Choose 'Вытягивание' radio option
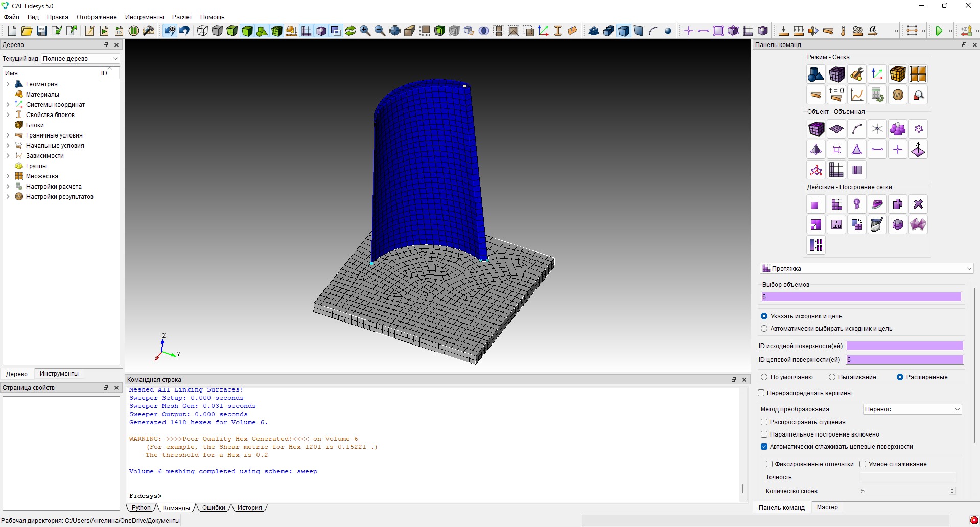Viewport: 980px width, 527px height. point(832,377)
